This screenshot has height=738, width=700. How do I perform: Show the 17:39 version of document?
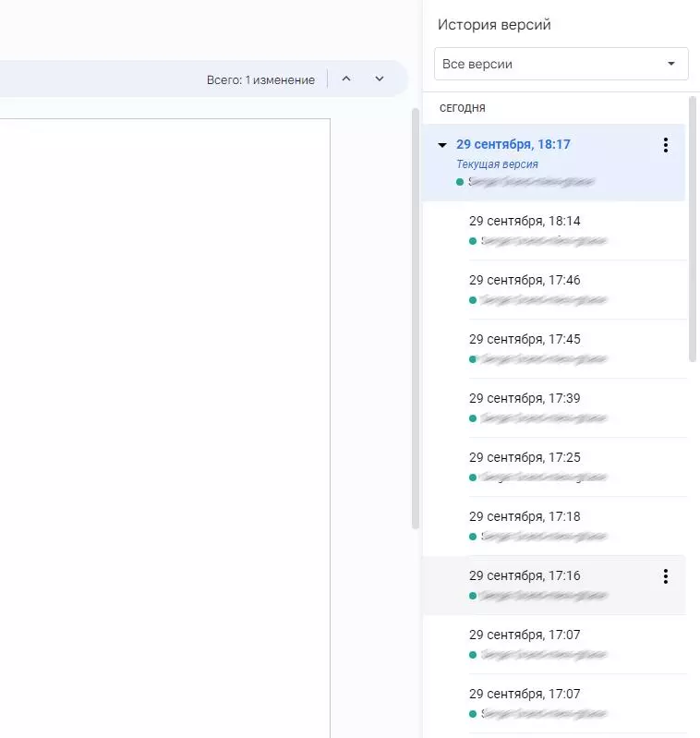coord(525,399)
